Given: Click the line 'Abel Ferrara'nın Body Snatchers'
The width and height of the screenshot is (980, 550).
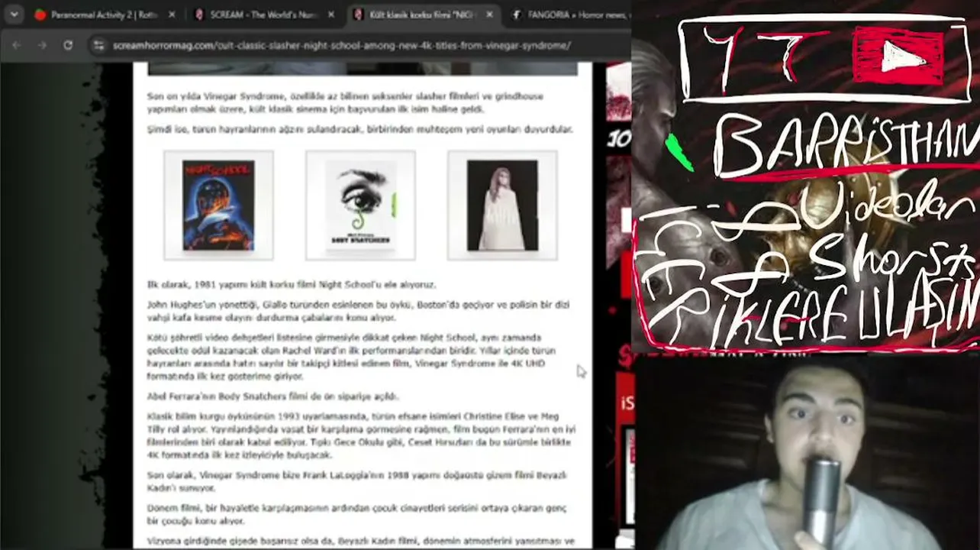Looking at the screenshot, I should 273,396.
